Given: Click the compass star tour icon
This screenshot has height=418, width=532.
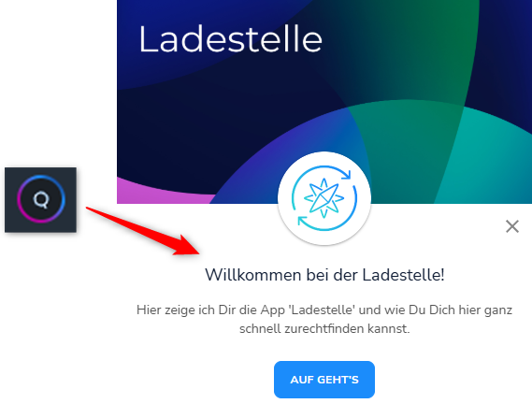Looking at the screenshot, I should (324, 198).
